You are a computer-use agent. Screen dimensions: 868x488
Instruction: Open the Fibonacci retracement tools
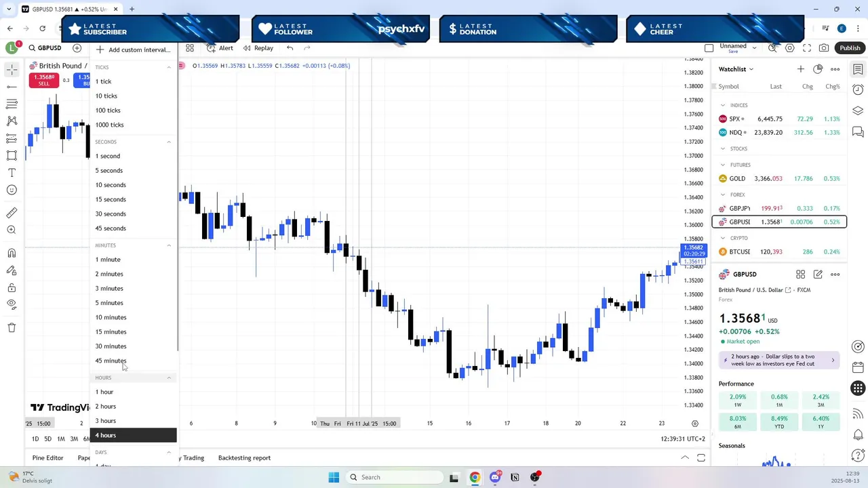[12, 104]
